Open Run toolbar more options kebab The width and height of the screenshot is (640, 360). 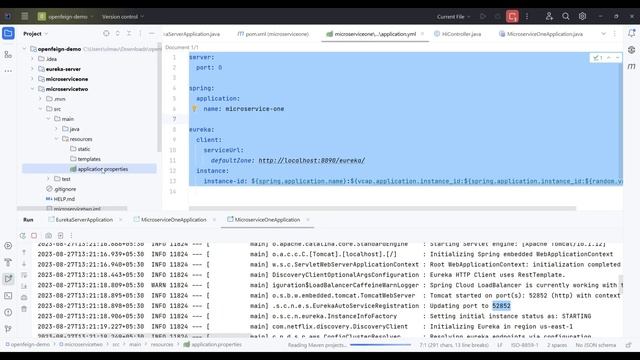pyautogui.click(x=71, y=236)
